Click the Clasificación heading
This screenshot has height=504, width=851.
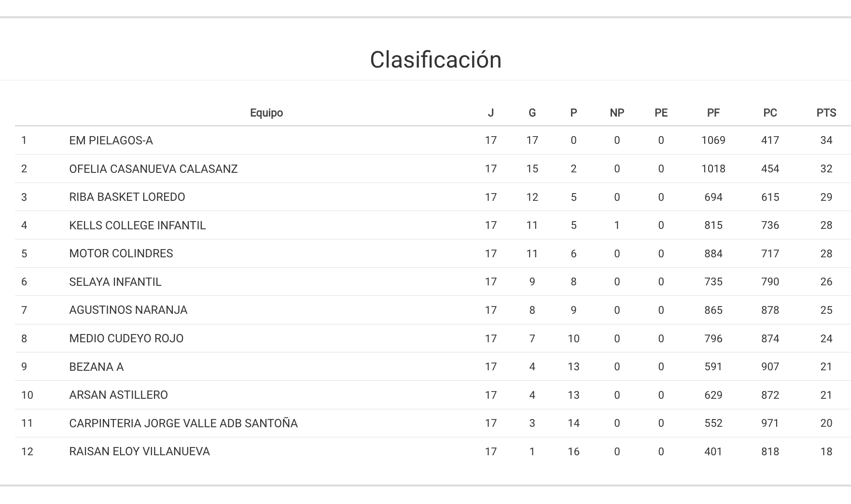pos(435,60)
